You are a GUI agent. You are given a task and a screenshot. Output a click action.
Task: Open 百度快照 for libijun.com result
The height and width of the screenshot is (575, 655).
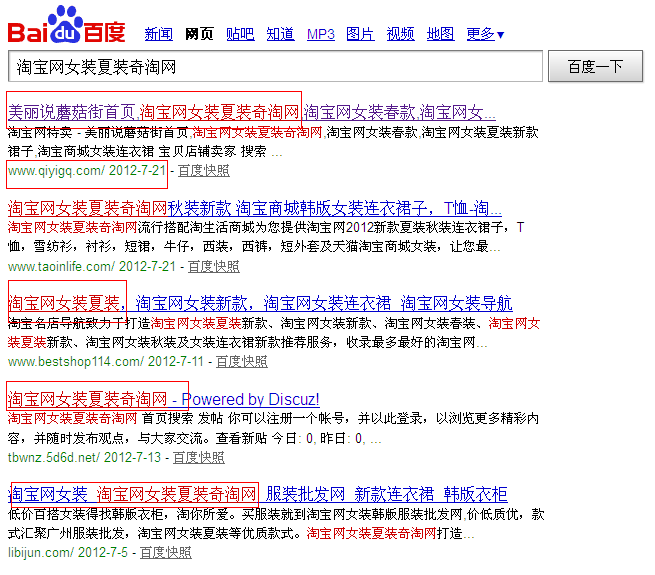click(x=165, y=553)
